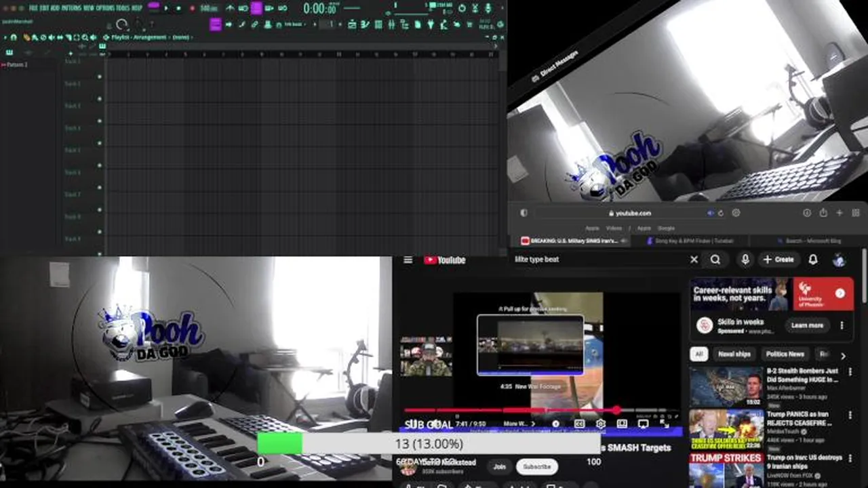Open the Safari Share icon
Screen dimensions: 868x488
pos(824,213)
